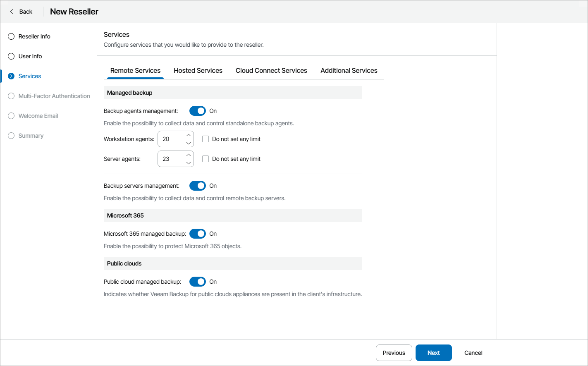Screen dimensions: 588x366
Task: Check Do not set any limit for Server agents
Action: [x=206, y=159]
